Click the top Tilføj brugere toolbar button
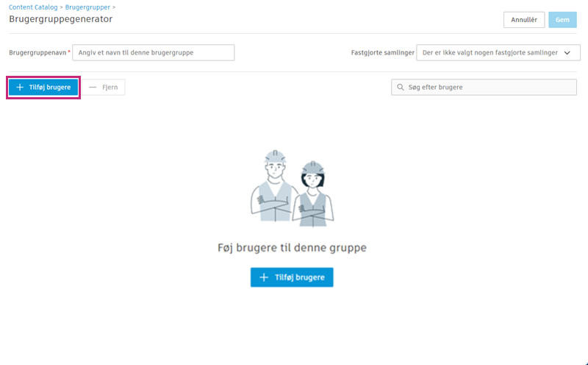Screen dimensions: 588x365 pyautogui.click(x=43, y=87)
